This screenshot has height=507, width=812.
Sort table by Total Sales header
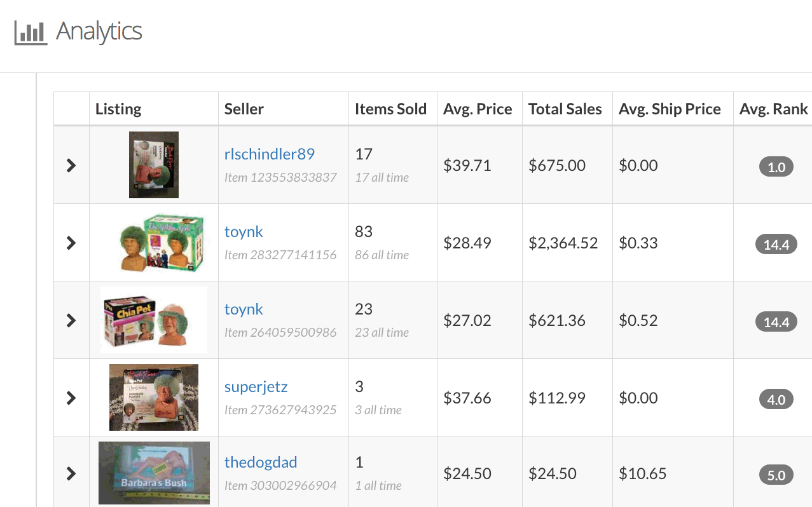[565, 109]
